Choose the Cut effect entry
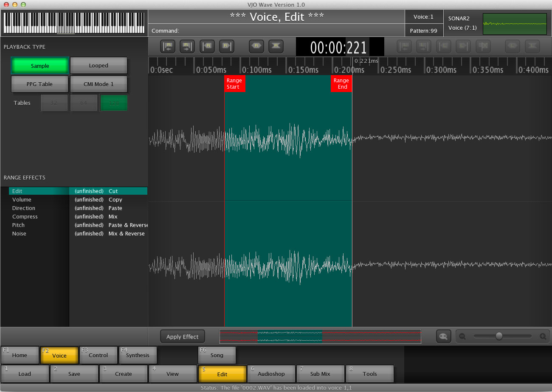Image resolution: width=552 pixels, height=392 pixels. 108,191
